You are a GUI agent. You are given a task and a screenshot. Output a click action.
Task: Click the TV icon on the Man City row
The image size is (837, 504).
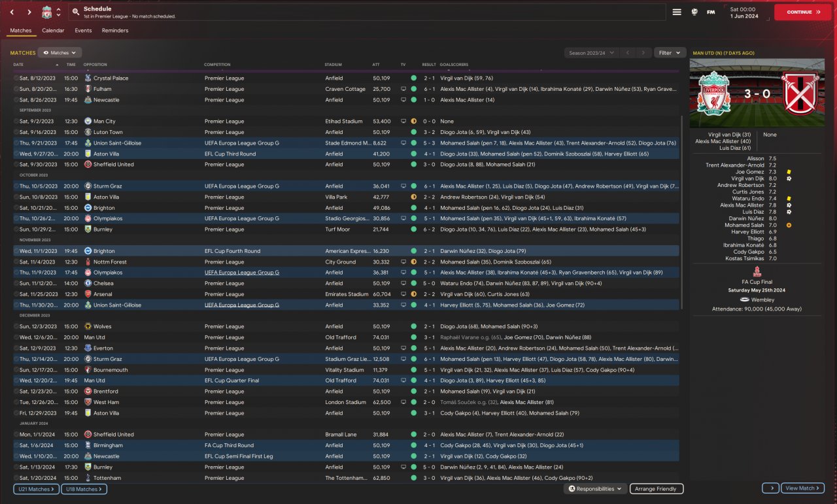point(403,122)
